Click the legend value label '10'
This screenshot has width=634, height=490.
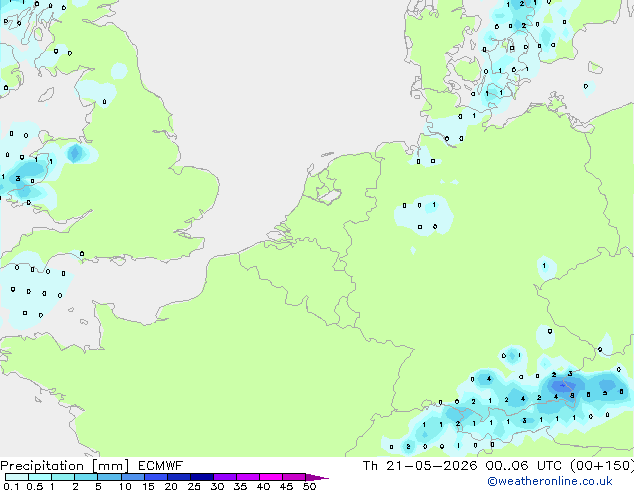pyautogui.click(x=125, y=486)
